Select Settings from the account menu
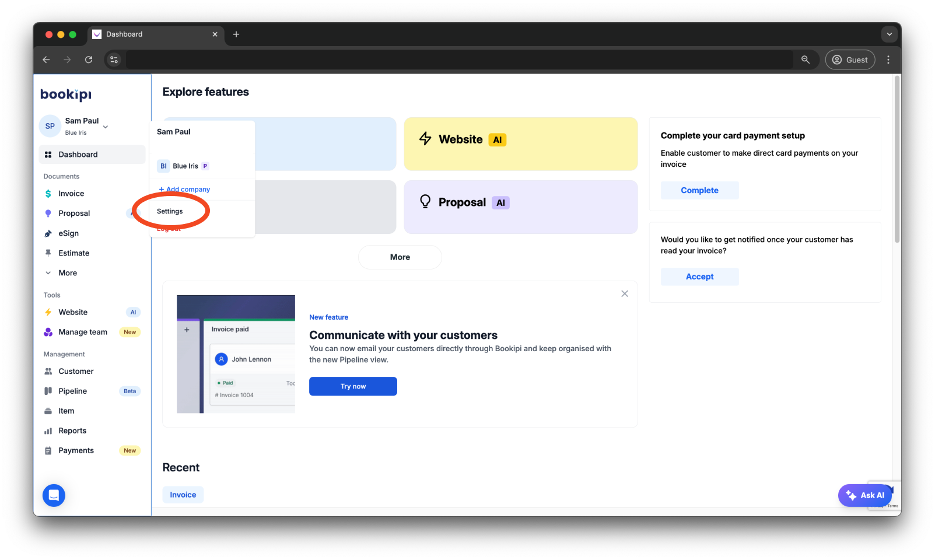Image resolution: width=935 pixels, height=560 pixels. click(169, 211)
